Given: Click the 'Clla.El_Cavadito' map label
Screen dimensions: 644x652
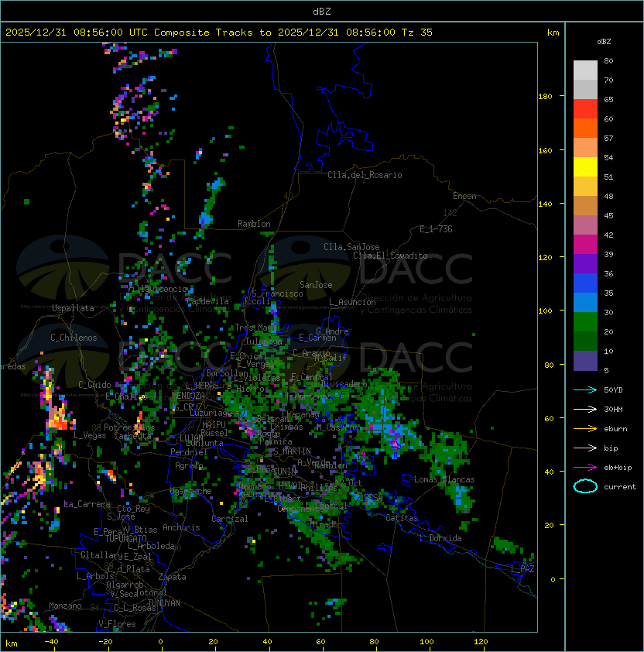Looking at the screenshot, I should [390, 256].
